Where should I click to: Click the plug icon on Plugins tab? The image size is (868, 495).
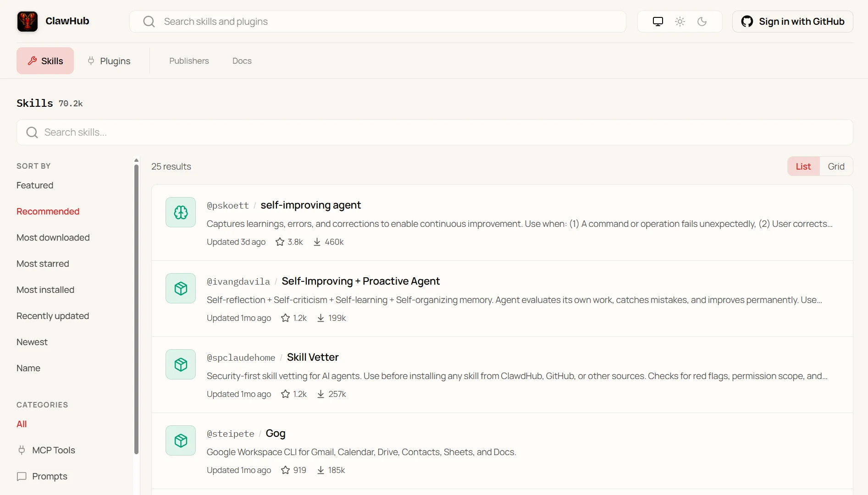pyautogui.click(x=91, y=60)
